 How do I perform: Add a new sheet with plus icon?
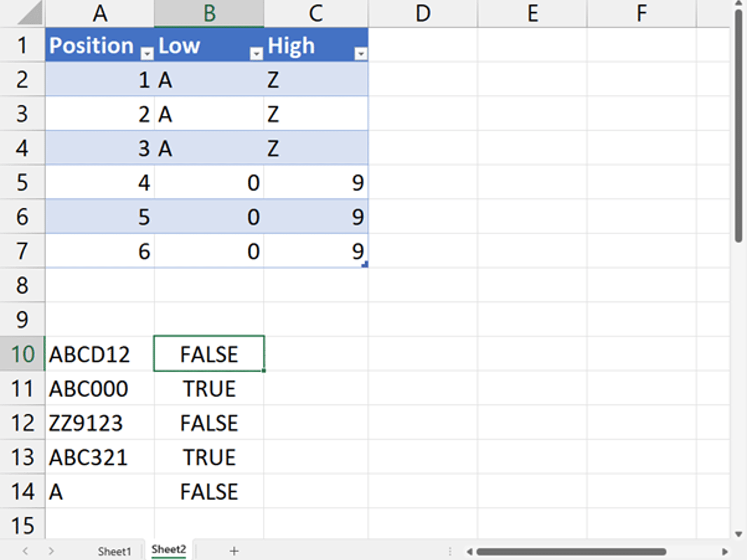234,551
